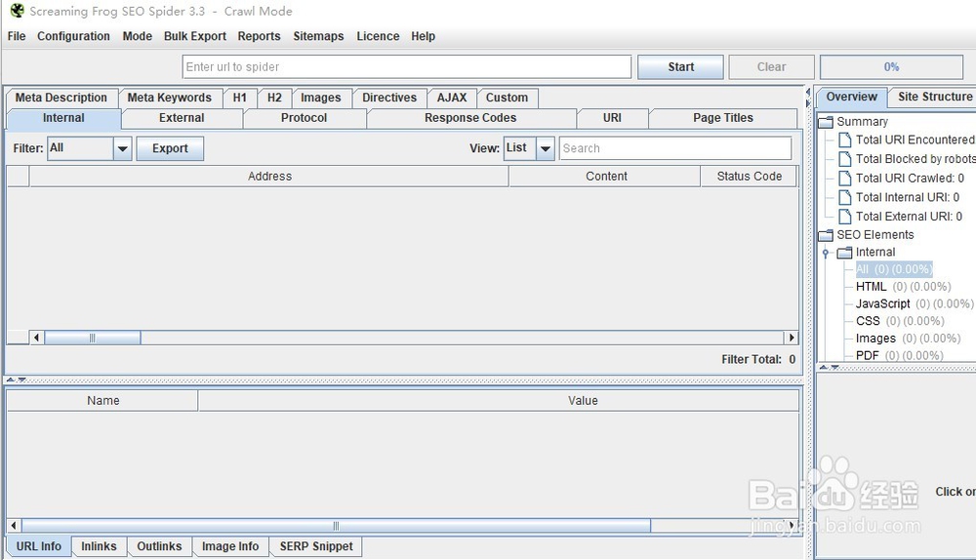Viewport: 976px width, 560px height.
Task: Open the Mode menu
Action: click(x=138, y=36)
